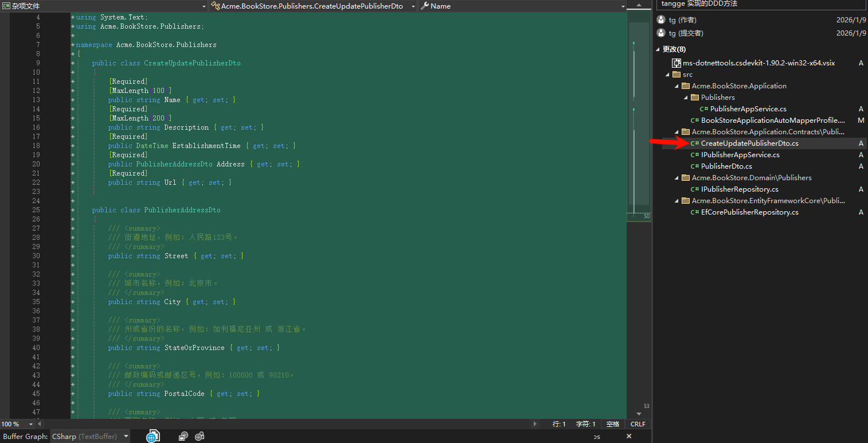The height and width of the screenshot is (443, 868).
Task: Open EfCorePublisherRepository.cs change
Action: 750,212
